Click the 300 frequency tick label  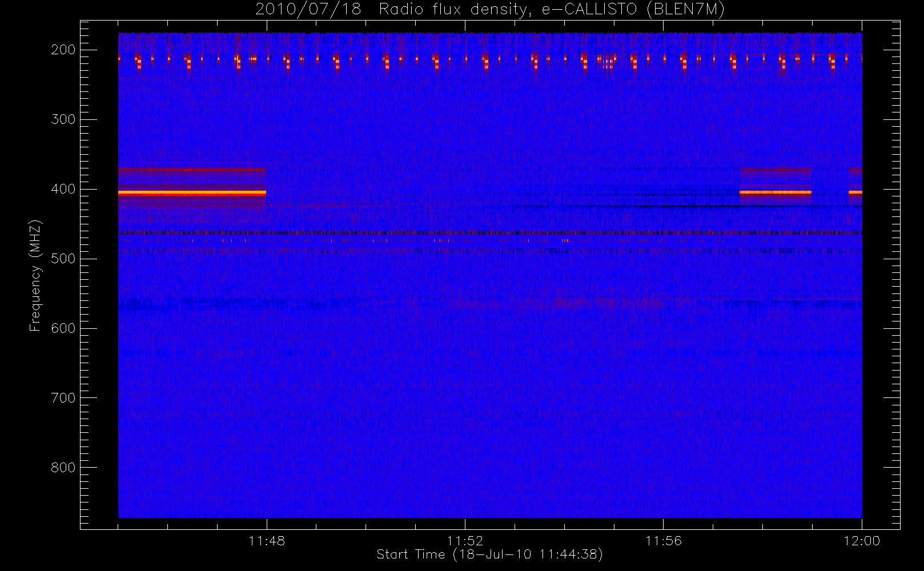tap(63, 119)
